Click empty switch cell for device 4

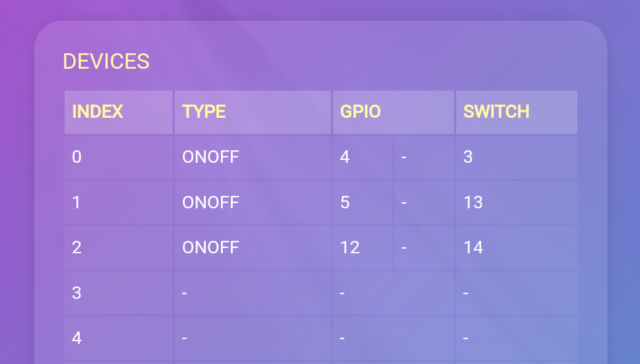[x=516, y=338]
